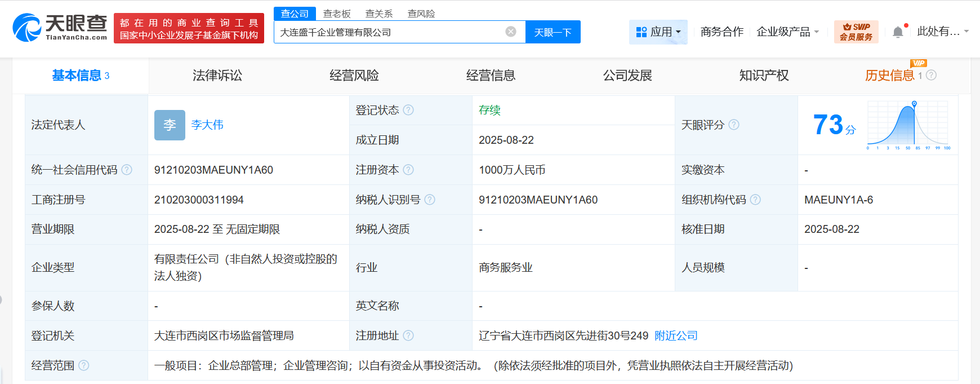Click help icon beside 纳税人识别号
This screenshot has width=980, height=384.
click(x=430, y=200)
